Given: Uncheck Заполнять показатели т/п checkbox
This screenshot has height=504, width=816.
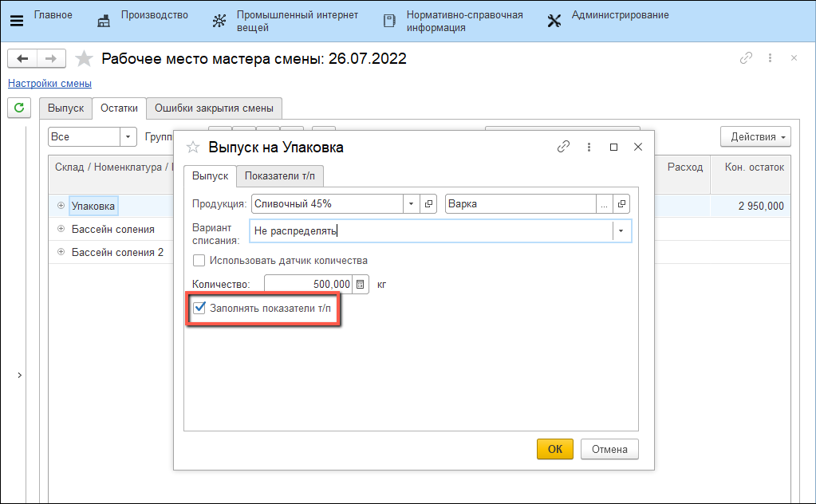Looking at the screenshot, I should (x=199, y=308).
